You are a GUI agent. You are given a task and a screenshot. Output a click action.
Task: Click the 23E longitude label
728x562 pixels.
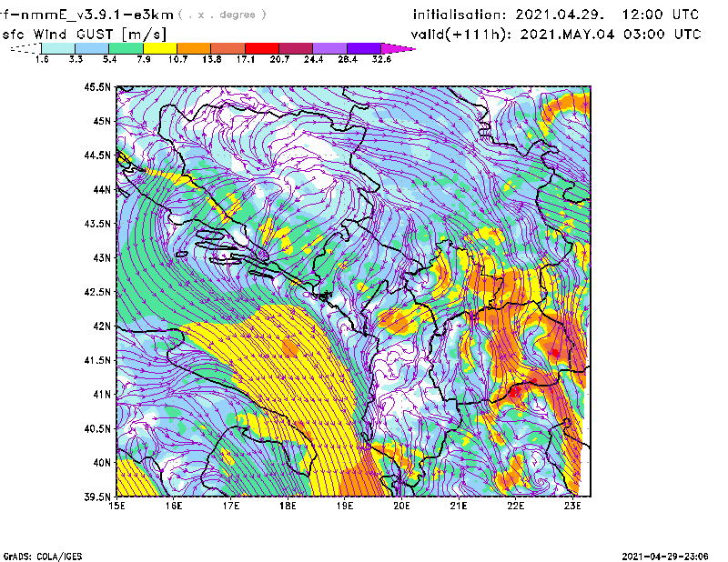(572, 506)
